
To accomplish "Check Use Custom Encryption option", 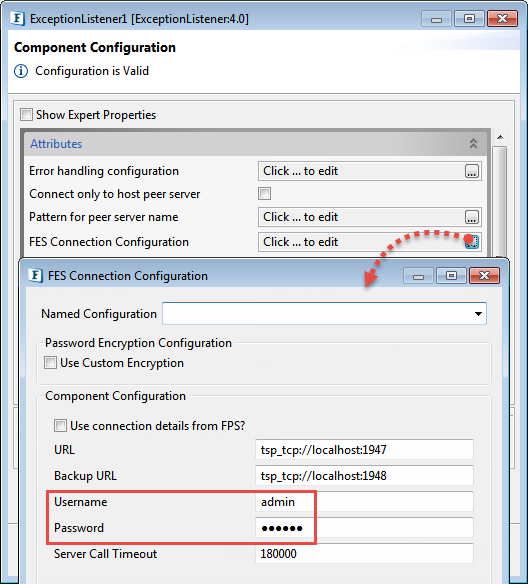I will [x=50, y=363].
